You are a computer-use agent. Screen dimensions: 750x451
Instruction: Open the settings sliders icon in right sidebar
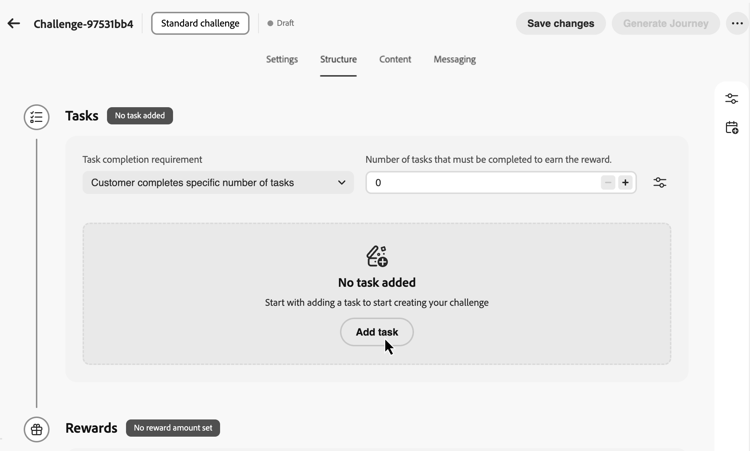(x=731, y=99)
